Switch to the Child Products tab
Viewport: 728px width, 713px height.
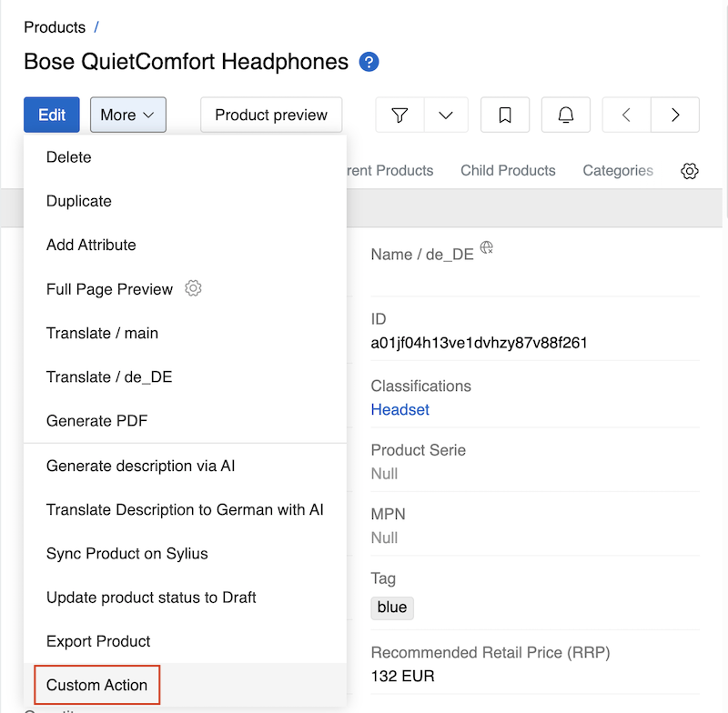click(x=508, y=171)
